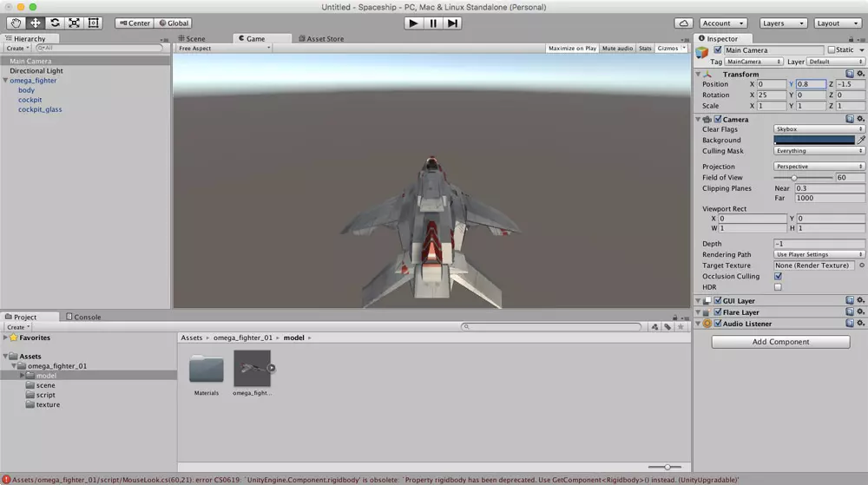Click the error icon in status bar

coord(6,480)
